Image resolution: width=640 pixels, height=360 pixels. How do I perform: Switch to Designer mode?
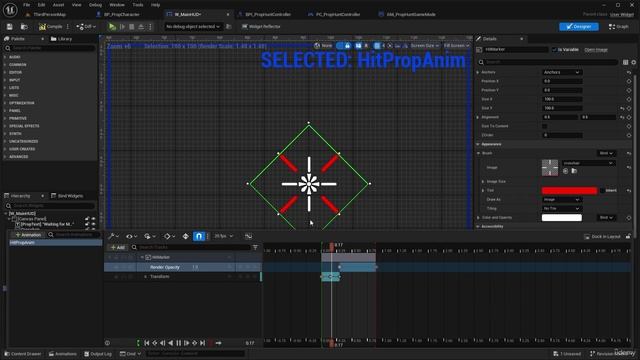point(579,27)
